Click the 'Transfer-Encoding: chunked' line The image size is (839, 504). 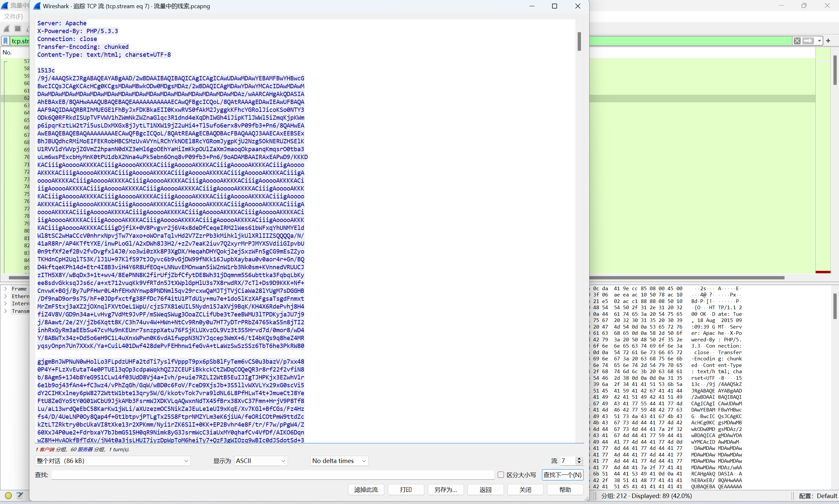[x=83, y=47]
